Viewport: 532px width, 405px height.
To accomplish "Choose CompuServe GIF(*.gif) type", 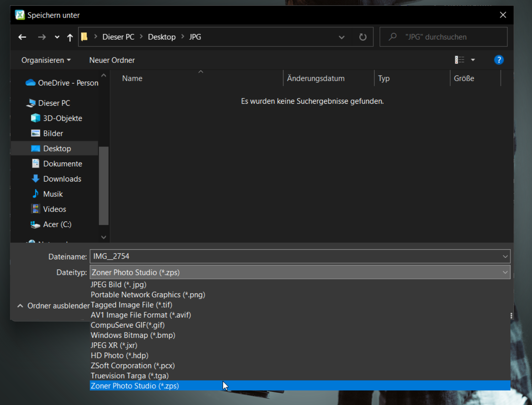I will pos(300,325).
